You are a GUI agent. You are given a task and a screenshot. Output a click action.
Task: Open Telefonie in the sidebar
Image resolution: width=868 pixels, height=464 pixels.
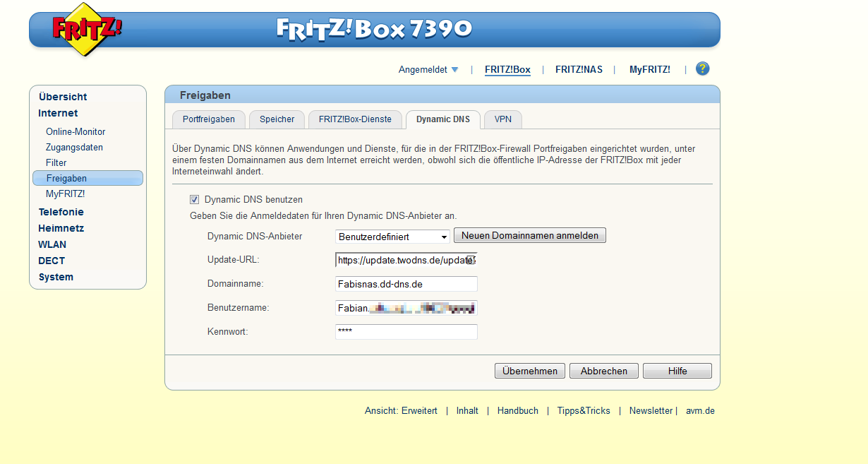pos(61,212)
